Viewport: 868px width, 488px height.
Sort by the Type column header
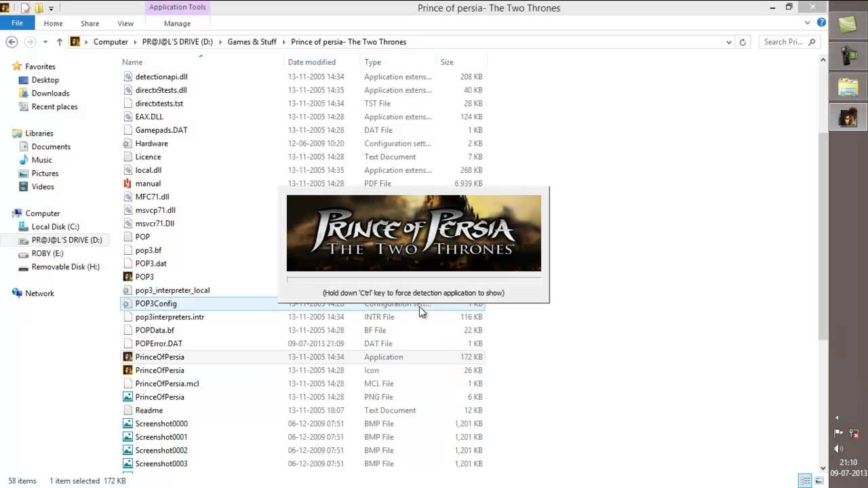372,62
